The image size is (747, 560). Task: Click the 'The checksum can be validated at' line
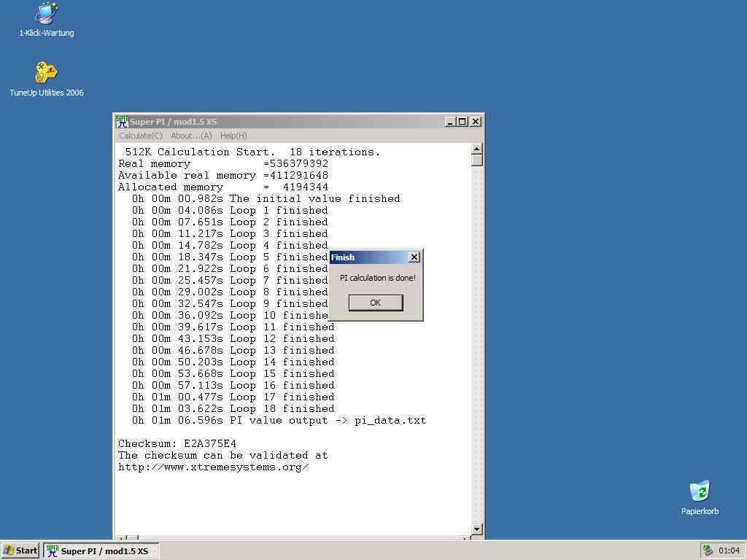click(x=223, y=455)
